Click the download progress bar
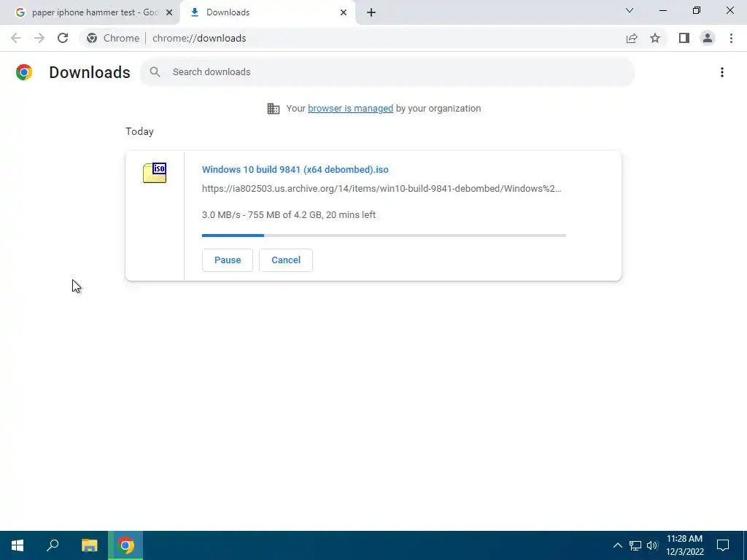The width and height of the screenshot is (747, 560). point(384,236)
